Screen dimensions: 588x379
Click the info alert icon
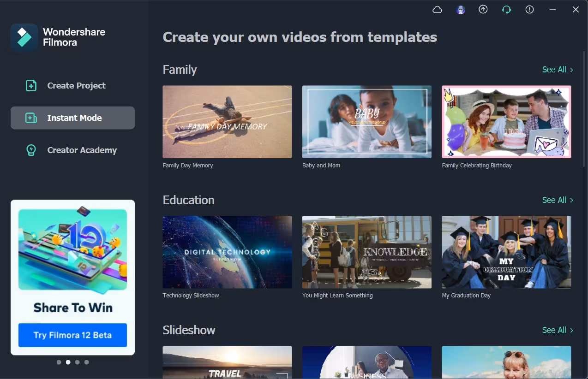[529, 9]
